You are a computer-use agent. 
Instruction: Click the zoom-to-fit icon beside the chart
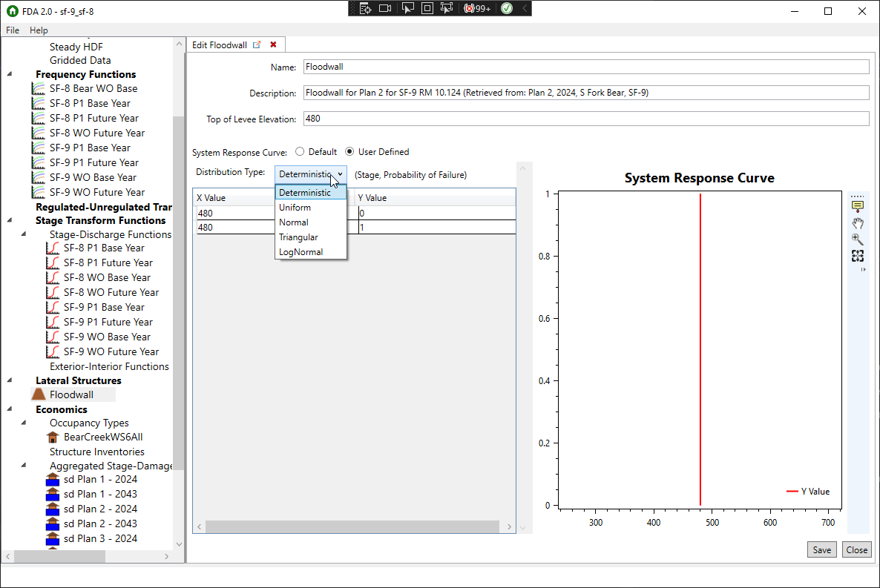[858, 255]
